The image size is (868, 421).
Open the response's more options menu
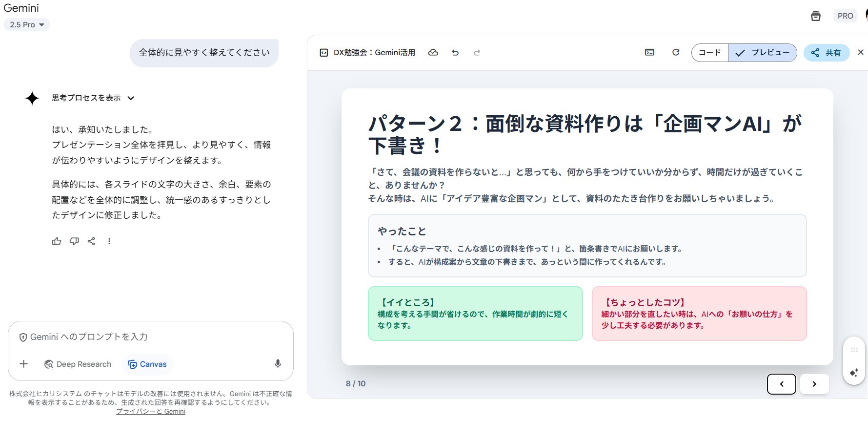[x=109, y=241]
